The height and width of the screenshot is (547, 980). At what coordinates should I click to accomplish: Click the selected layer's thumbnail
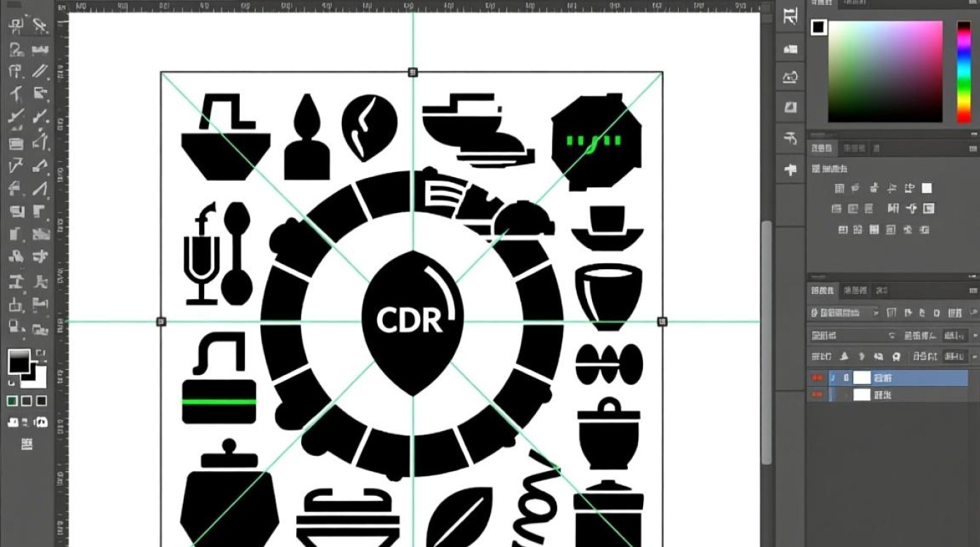pos(862,377)
